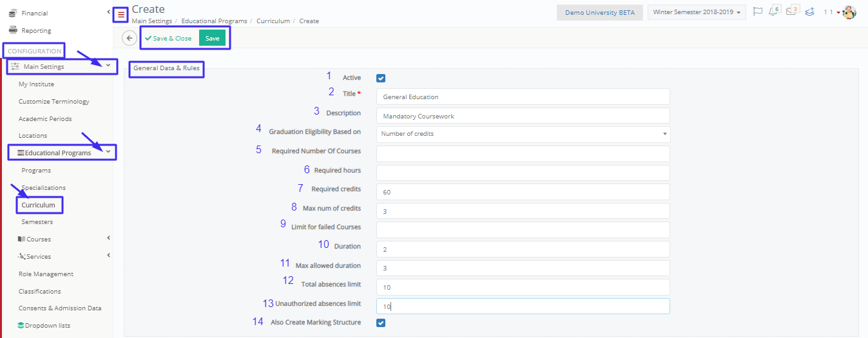Click the back arrow circle button
Viewport: 868px width, 338px height.
[x=130, y=38]
